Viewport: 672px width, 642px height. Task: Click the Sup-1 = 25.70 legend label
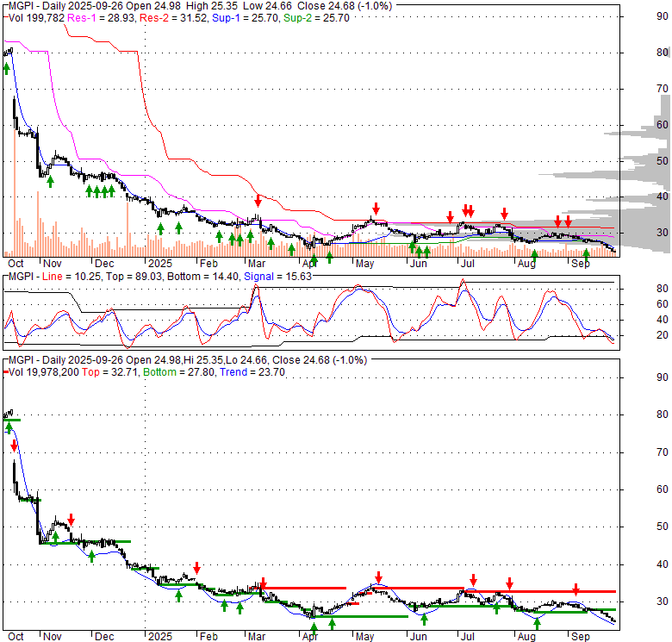point(246,18)
